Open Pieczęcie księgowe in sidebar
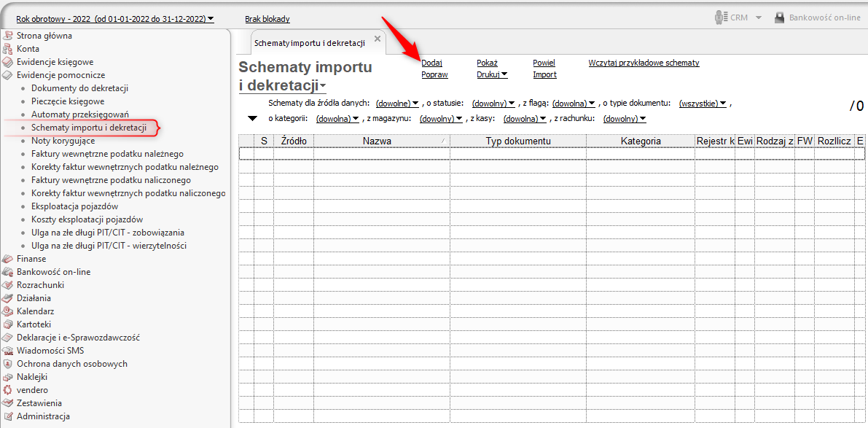Image resolution: width=868 pixels, height=428 pixels. click(x=68, y=101)
